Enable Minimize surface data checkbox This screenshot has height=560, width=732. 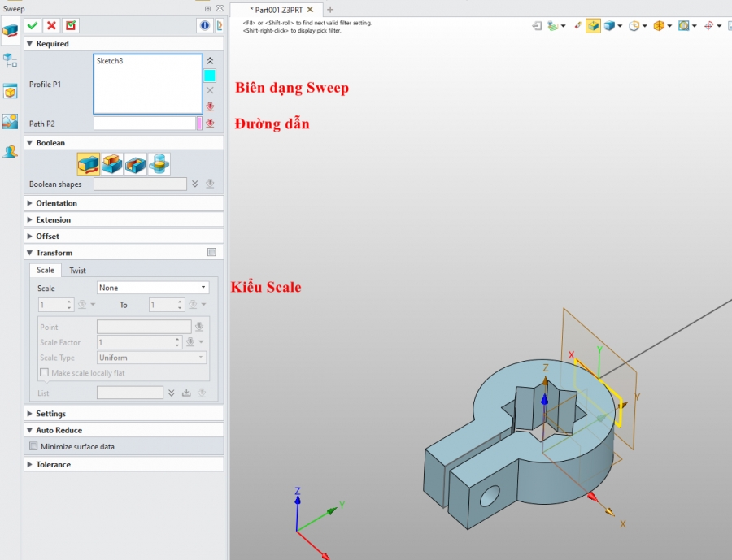coord(33,446)
